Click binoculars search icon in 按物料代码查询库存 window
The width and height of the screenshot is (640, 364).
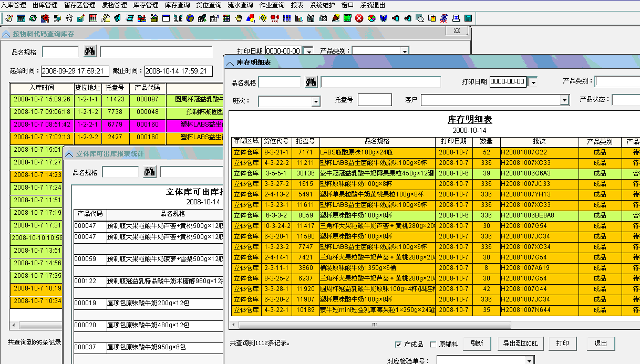click(89, 51)
